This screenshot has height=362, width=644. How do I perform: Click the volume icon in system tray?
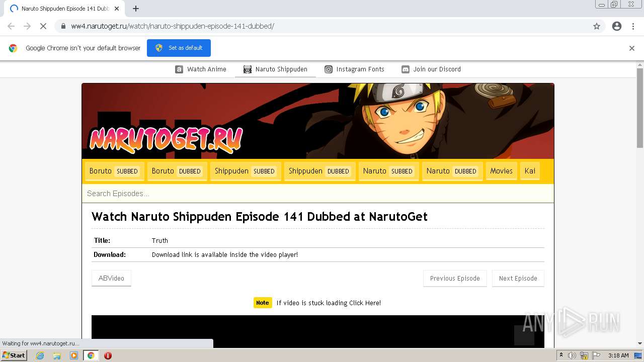pyautogui.click(x=572, y=355)
